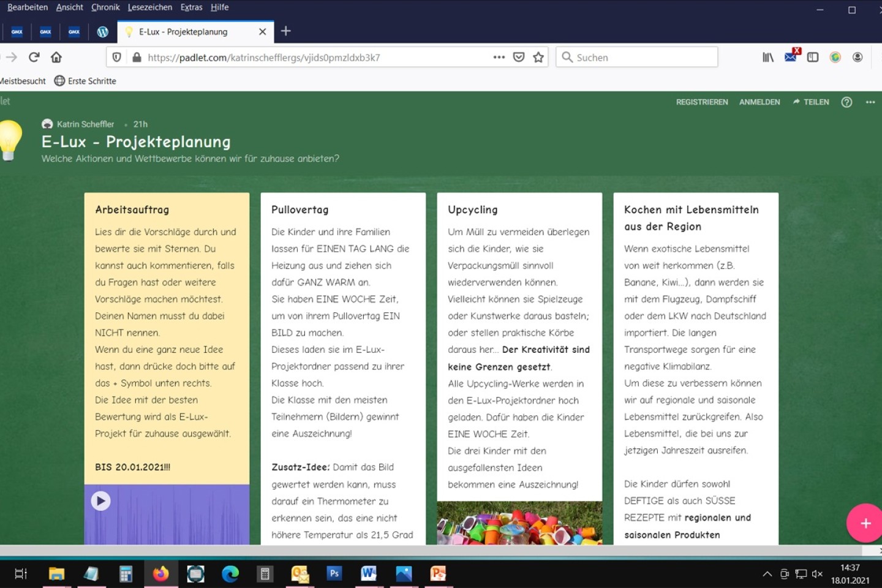Toggle the muted volume icon in the taskbar

tap(817, 574)
